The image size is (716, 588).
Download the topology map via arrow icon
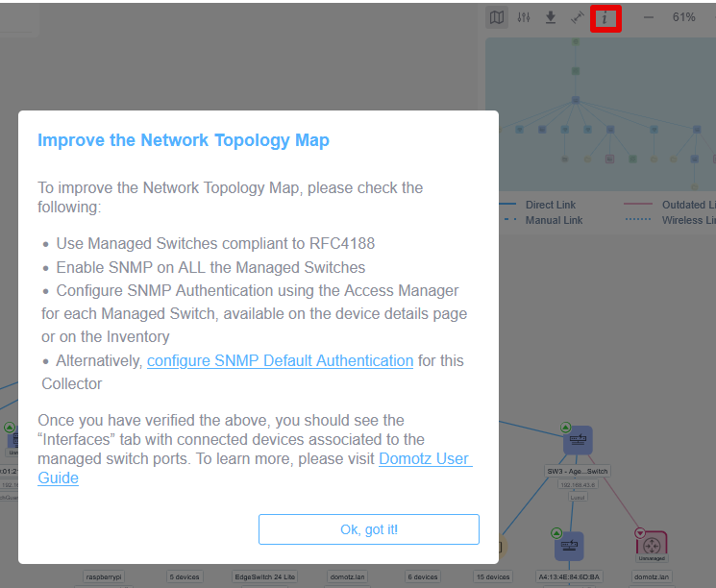pyautogui.click(x=551, y=18)
